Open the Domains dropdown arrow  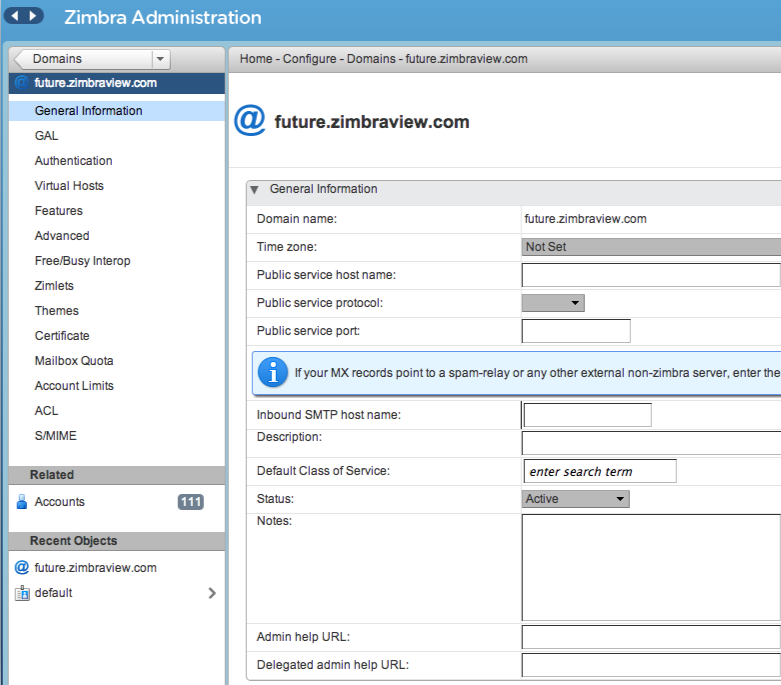pyautogui.click(x=160, y=59)
